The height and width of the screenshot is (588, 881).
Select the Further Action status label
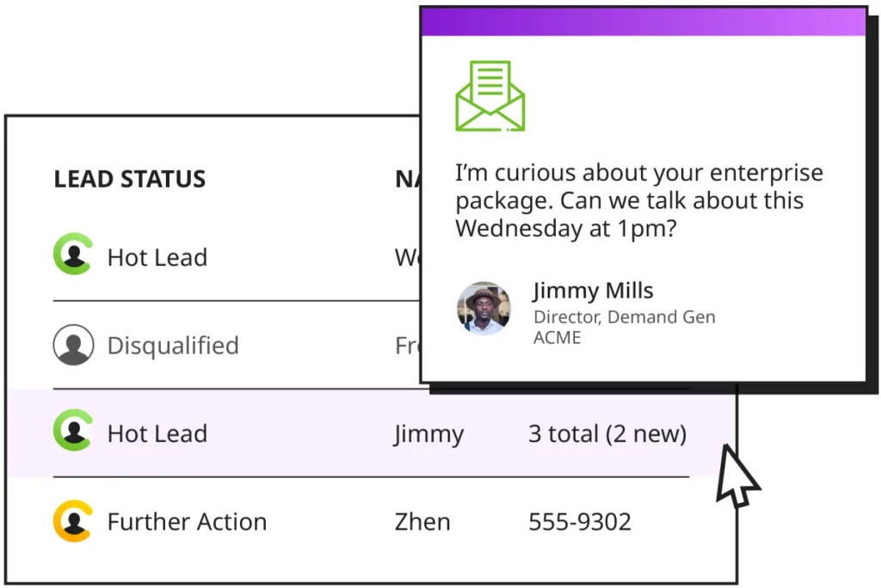pos(187,522)
